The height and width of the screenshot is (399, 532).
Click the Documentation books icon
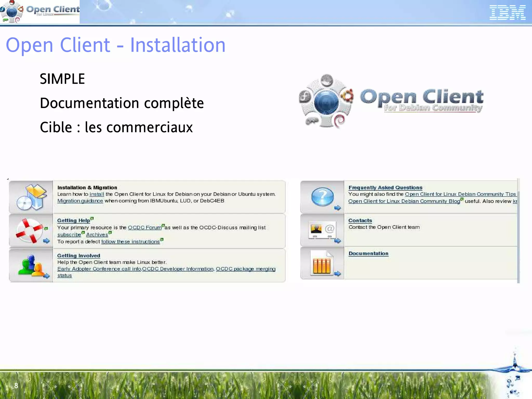[x=322, y=263]
